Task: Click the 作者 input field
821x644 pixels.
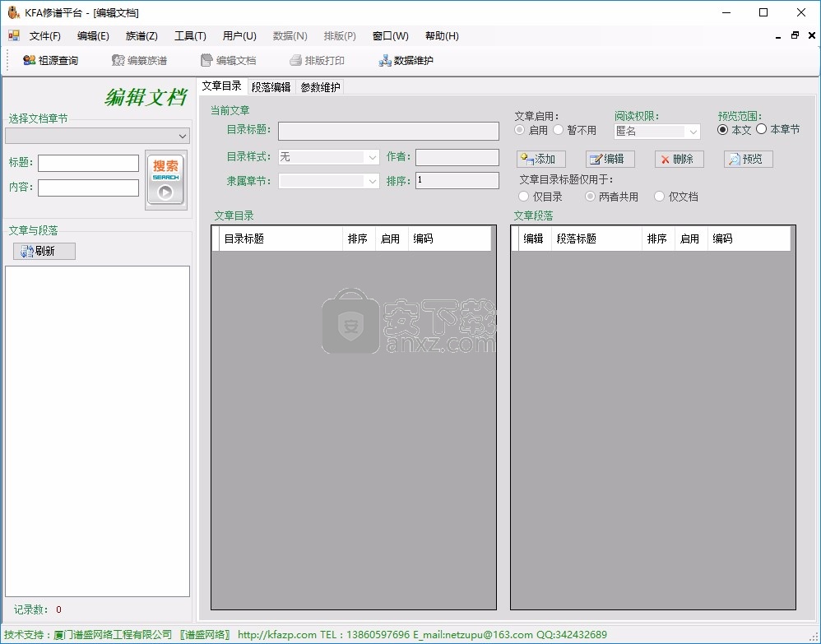Action: point(457,157)
